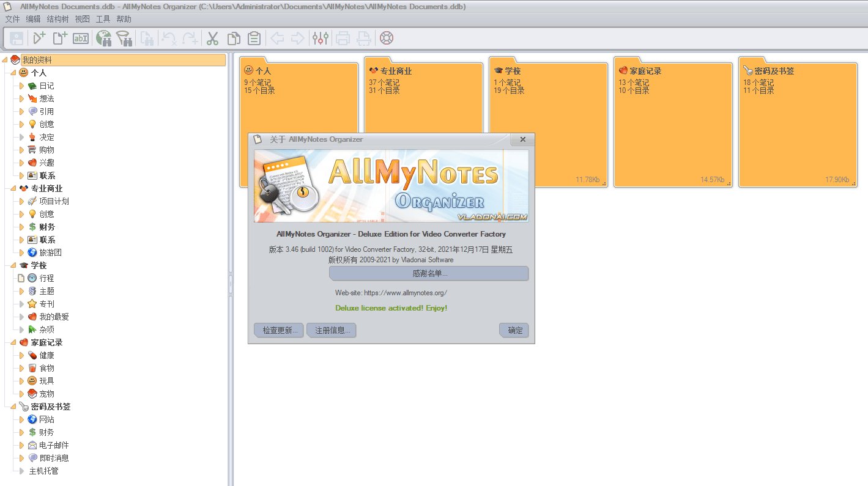Viewport: 868px width, 486px height.
Task: Expand the 网站 node triangle
Action: pyautogui.click(x=22, y=419)
